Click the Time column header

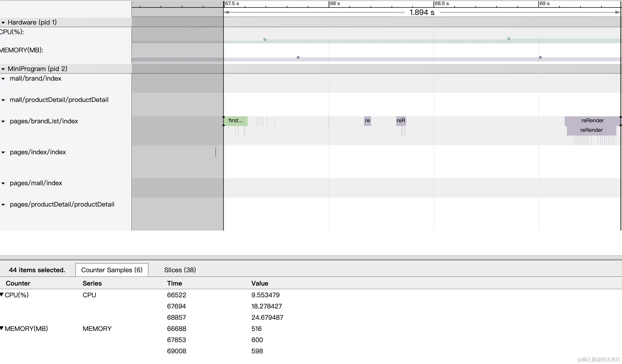coord(174,283)
